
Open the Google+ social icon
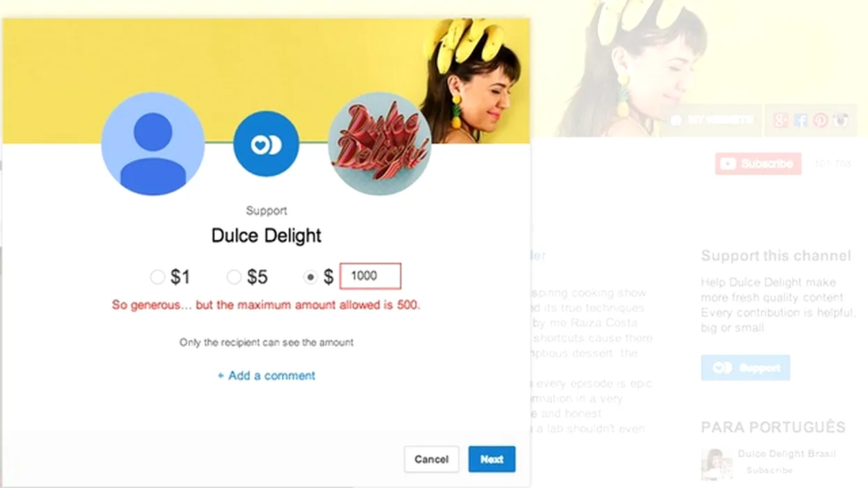(x=781, y=120)
